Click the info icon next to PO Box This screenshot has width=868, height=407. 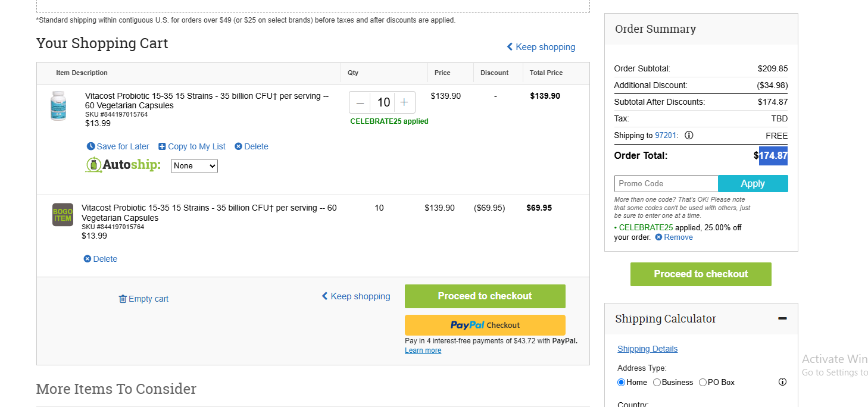[782, 382]
